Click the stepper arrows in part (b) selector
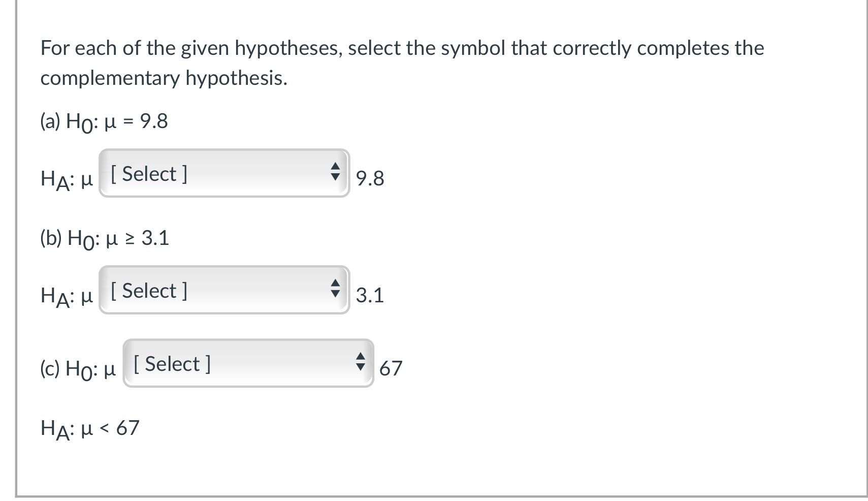The height and width of the screenshot is (501, 868). point(335,291)
